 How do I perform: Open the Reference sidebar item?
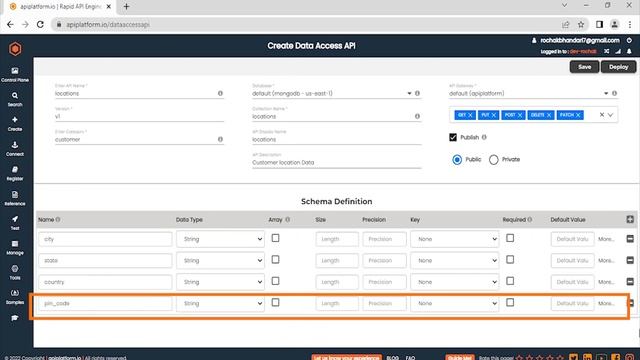[15, 198]
